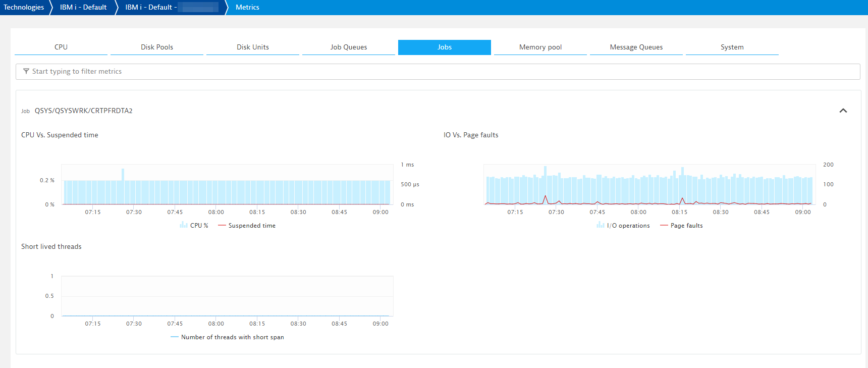
Task: Click the job name QSYS/QSYSWRK/CRTPFRDTA2
Action: coord(84,111)
